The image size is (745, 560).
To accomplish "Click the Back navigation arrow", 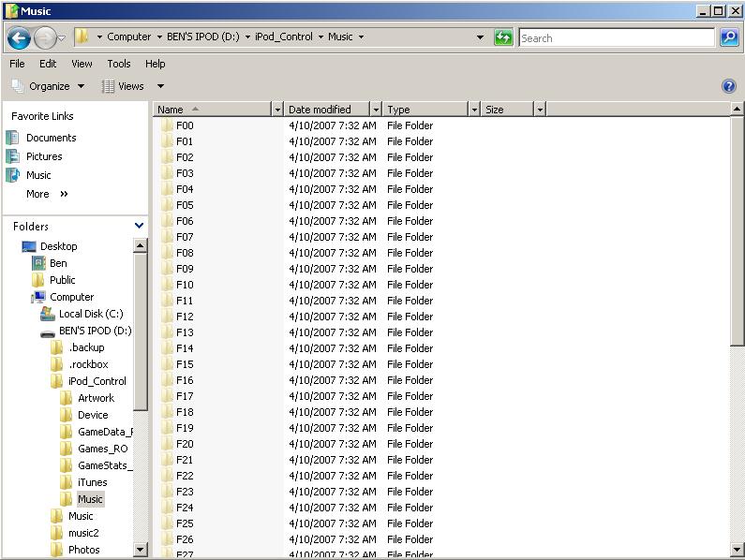I will click(19, 38).
